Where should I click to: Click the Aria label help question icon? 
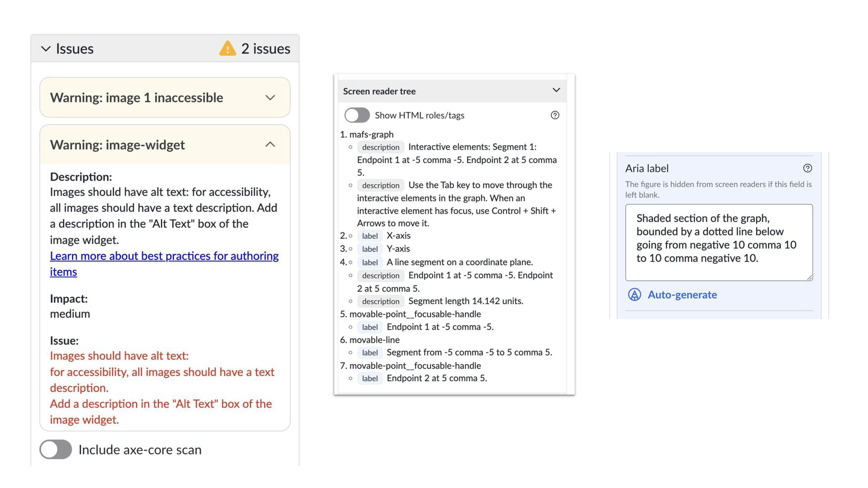tap(807, 169)
